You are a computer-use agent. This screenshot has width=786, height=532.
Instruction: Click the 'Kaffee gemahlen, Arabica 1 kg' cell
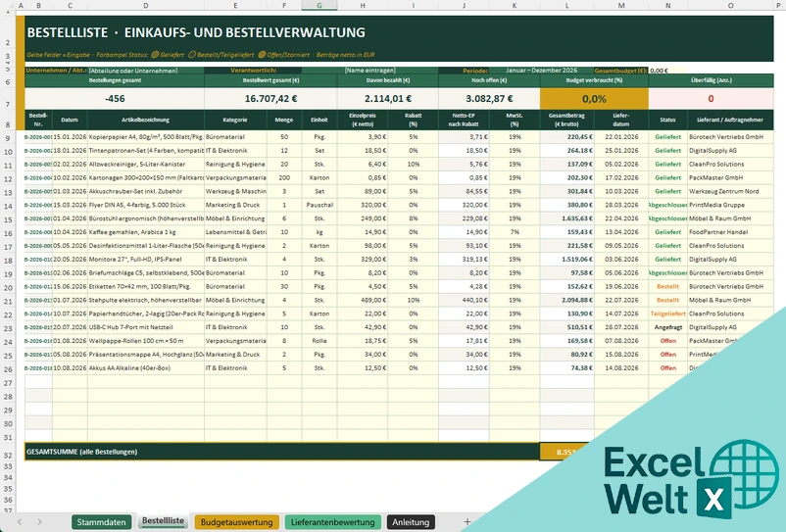click(145, 232)
